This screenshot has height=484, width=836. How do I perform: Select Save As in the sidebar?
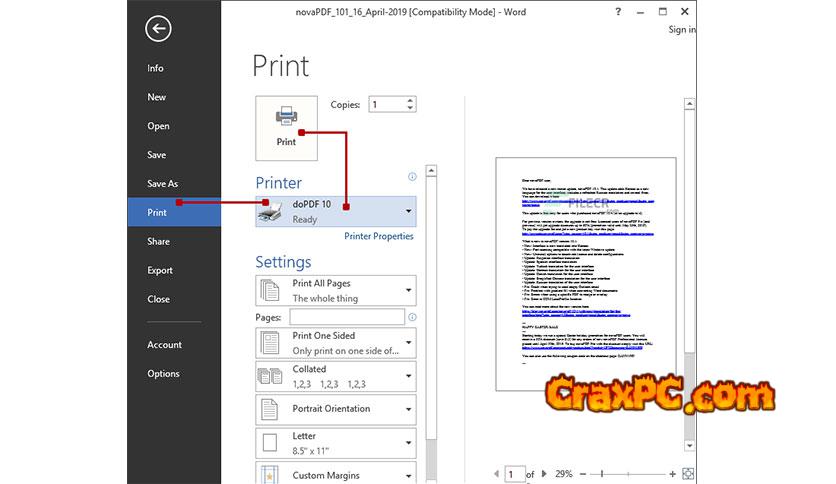[162, 184]
